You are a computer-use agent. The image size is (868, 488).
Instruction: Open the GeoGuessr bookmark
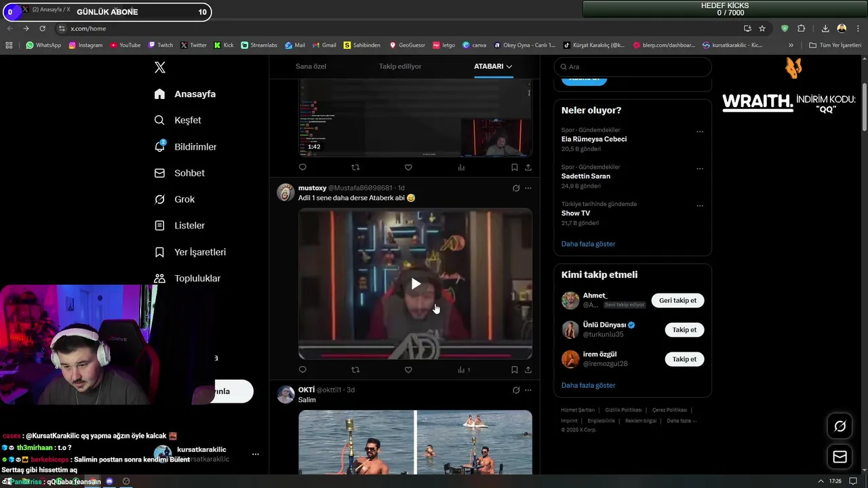pyautogui.click(x=407, y=45)
